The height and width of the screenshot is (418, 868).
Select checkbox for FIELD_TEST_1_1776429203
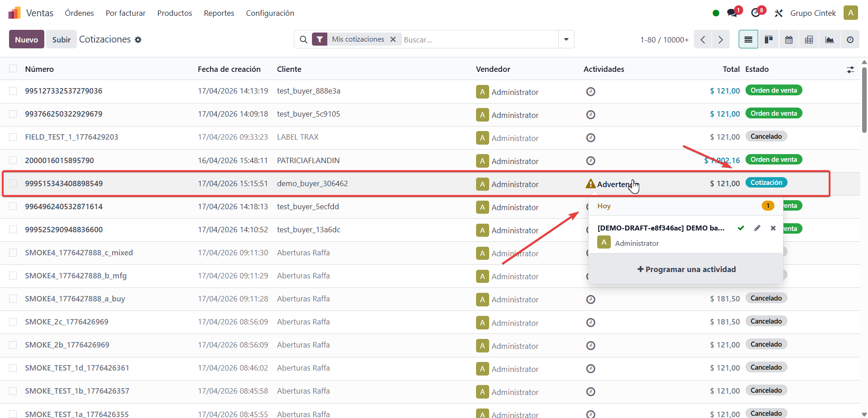[x=13, y=137]
